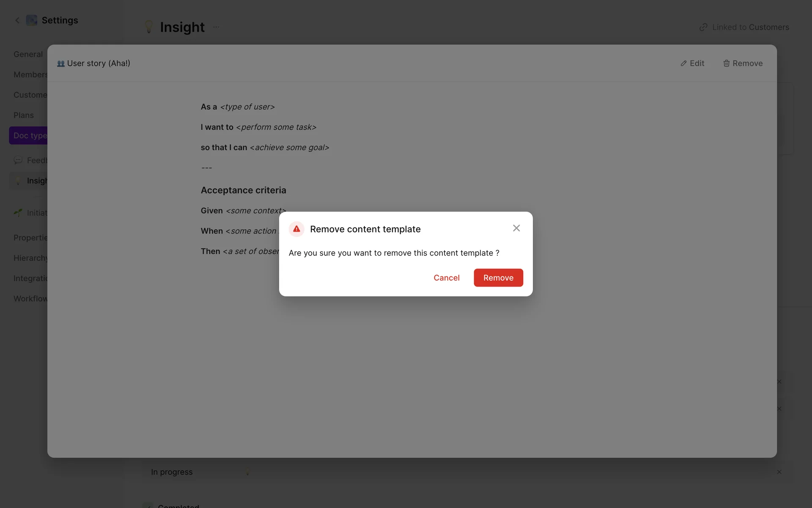Click the pencil Edit icon
The image size is (812, 508).
tap(683, 63)
